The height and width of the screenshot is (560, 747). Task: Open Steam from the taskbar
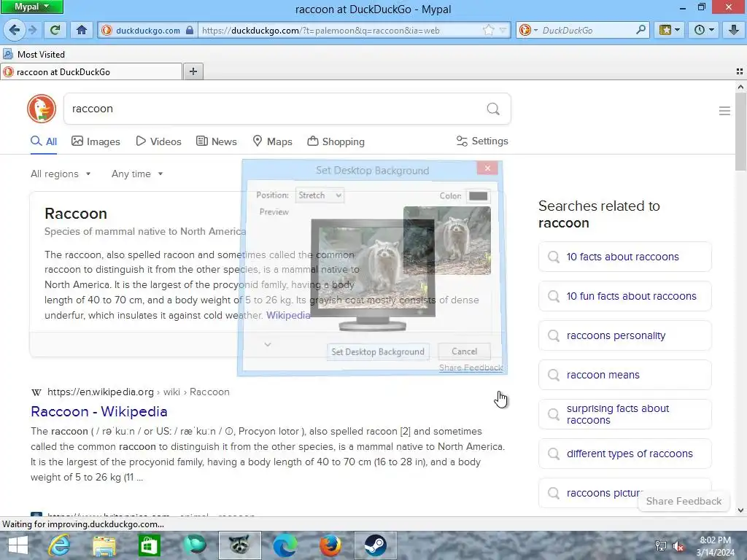pyautogui.click(x=376, y=545)
